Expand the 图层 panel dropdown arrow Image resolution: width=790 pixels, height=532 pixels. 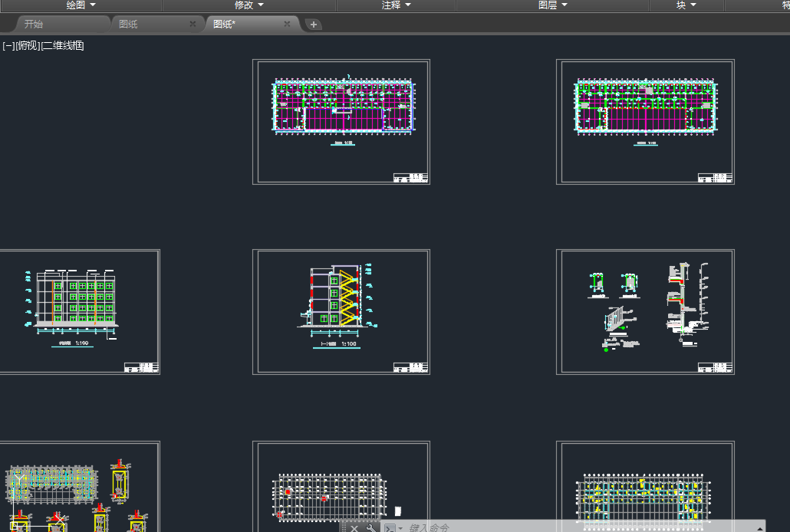(565, 5)
